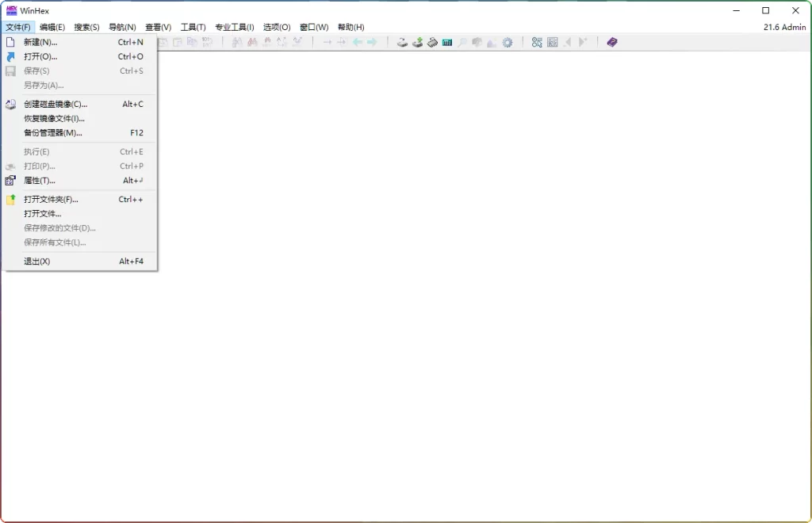The width and height of the screenshot is (812, 523).
Task: Click the disk icon with green arrow
Action: [x=417, y=43]
